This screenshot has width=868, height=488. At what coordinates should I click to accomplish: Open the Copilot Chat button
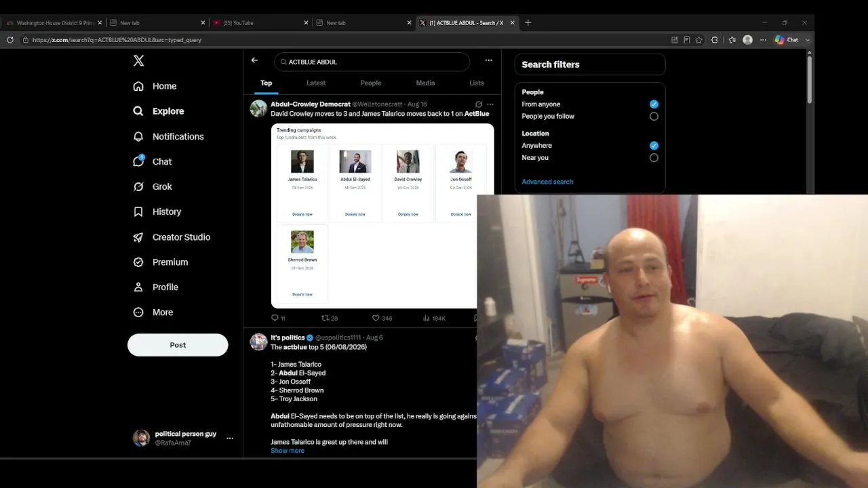[x=787, y=40]
